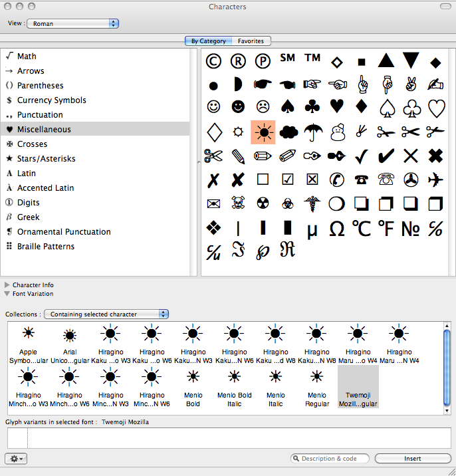Image resolution: width=456 pixels, height=476 pixels.
Task: Open the Digits category
Action: coord(95,203)
